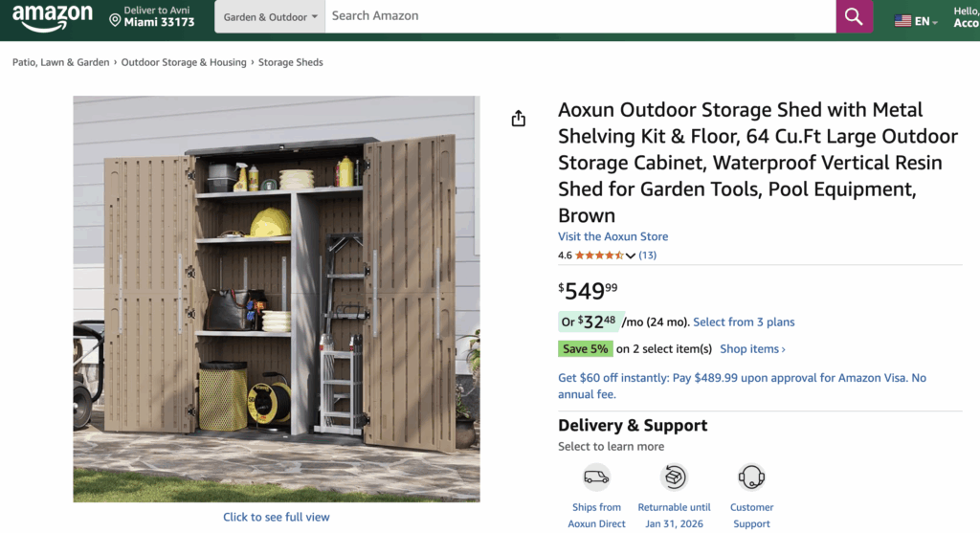980x533 pixels.
Task: Open Select from 3 plans link
Action: [744, 322]
